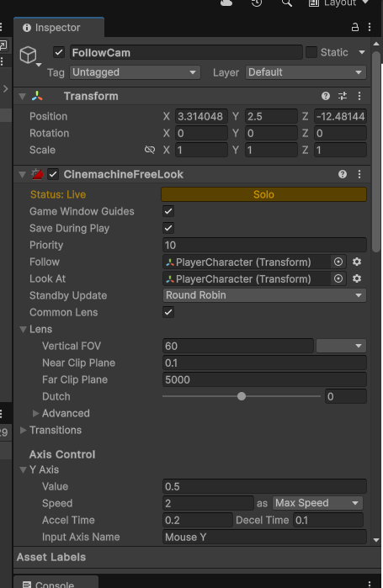Screen dimensions: 383x588
Task: Click the GameObject cube icon picker
Action: 29,56
